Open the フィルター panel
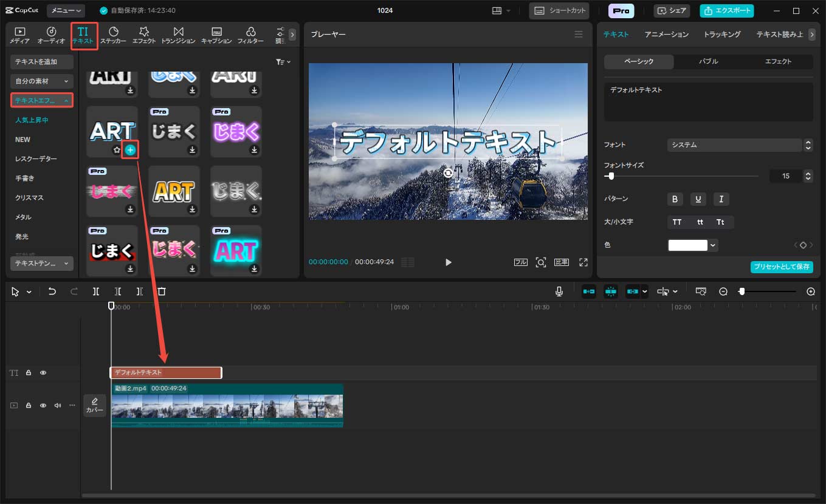This screenshot has height=504, width=826. pos(250,35)
